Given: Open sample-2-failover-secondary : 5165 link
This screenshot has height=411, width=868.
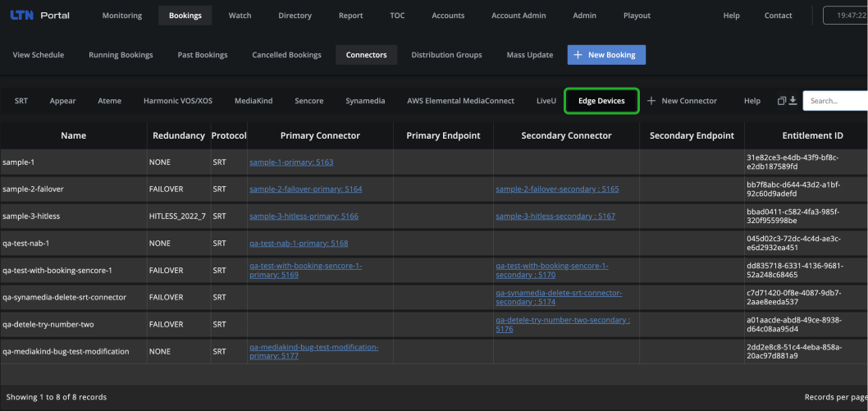Looking at the screenshot, I should coord(557,190).
